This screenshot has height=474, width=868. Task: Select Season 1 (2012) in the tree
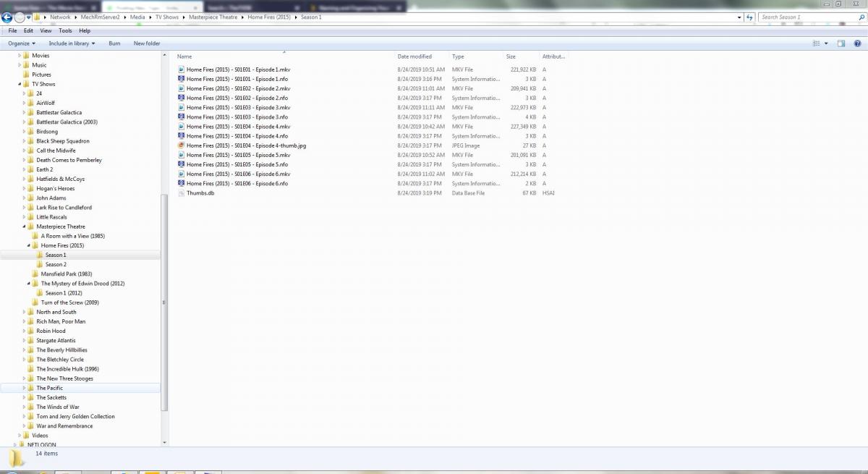click(64, 293)
